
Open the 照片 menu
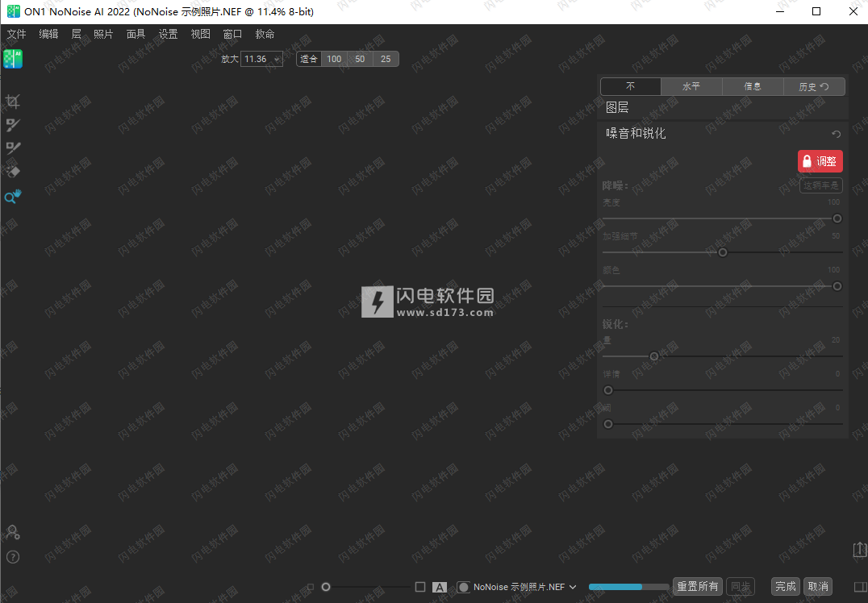103,34
